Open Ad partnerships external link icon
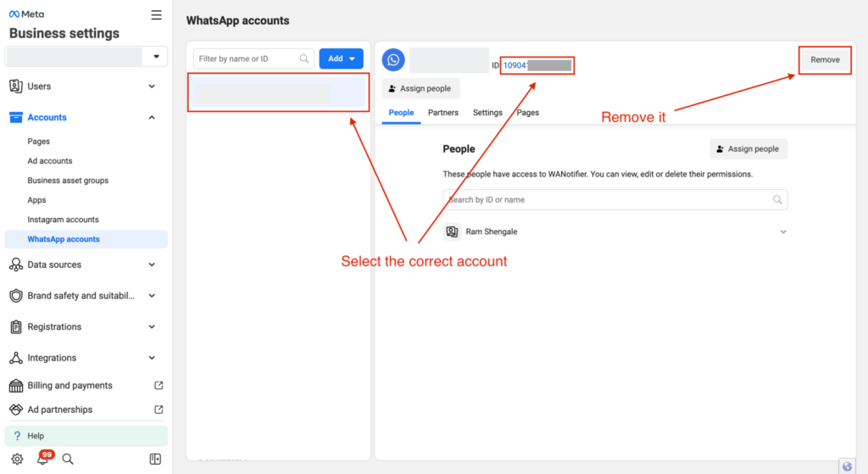 point(159,410)
